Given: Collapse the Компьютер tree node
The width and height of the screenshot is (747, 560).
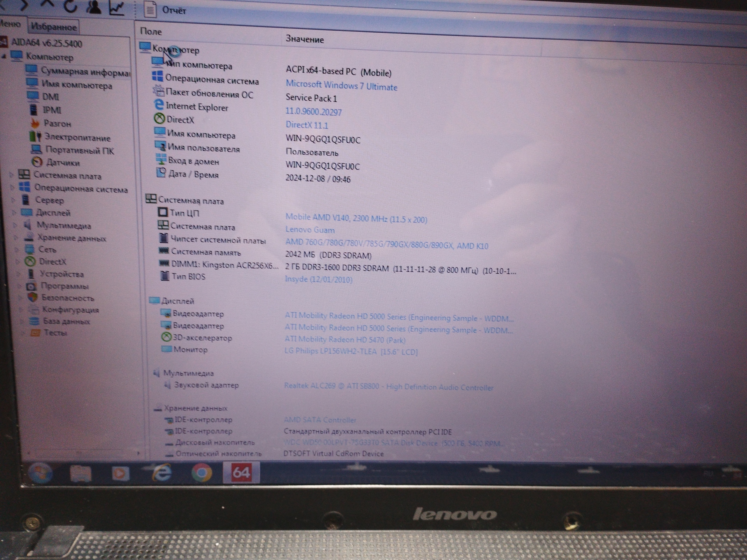Looking at the screenshot, I should pyautogui.click(x=4, y=56).
